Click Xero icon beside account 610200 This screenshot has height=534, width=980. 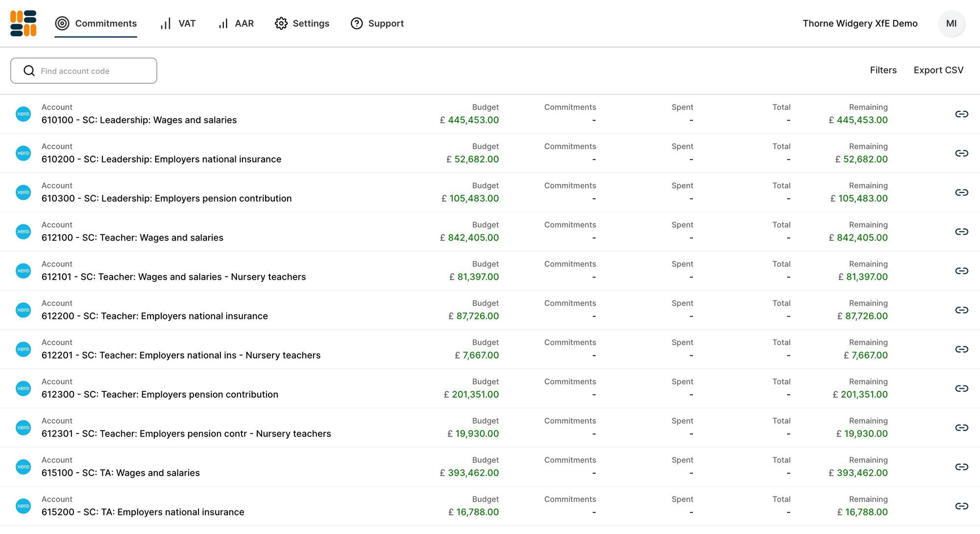[23, 153]
